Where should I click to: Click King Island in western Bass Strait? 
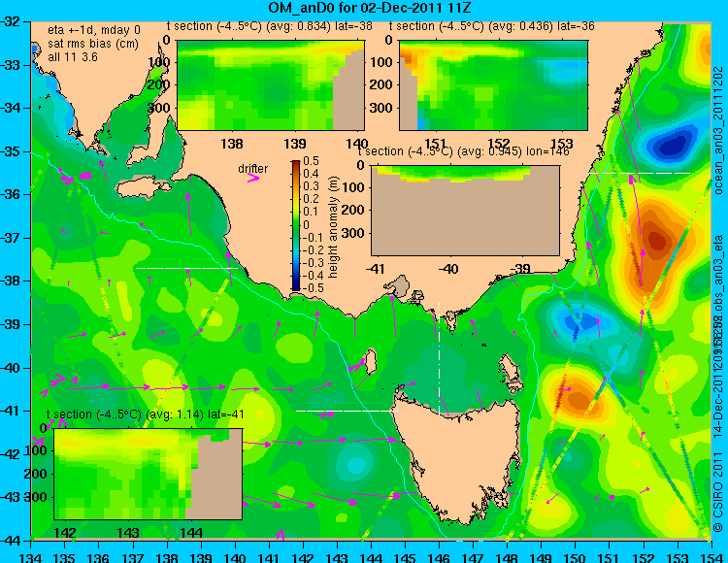click(x=371, y=362)
